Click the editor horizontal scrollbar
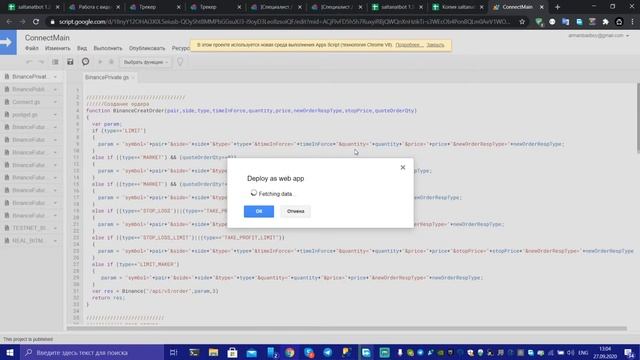The image size is (640, 360). tap(347, 328)
